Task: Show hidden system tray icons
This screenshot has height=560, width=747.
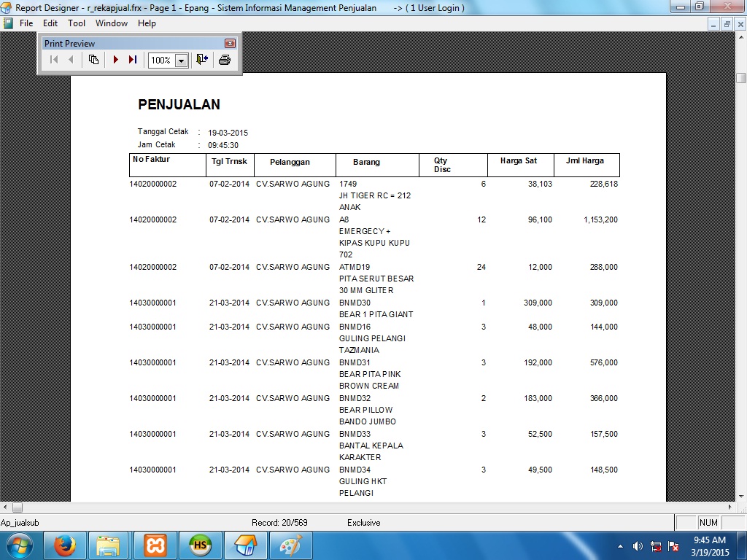Action: (620, 545)
